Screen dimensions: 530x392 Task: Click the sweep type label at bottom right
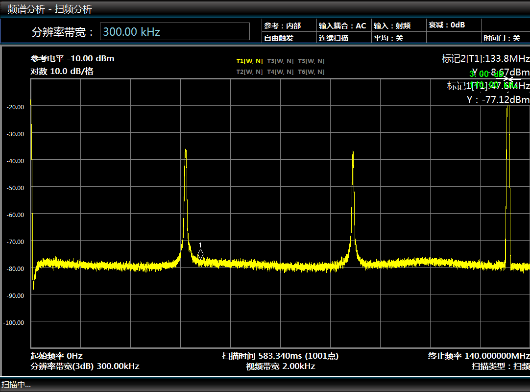click(501, 366)
